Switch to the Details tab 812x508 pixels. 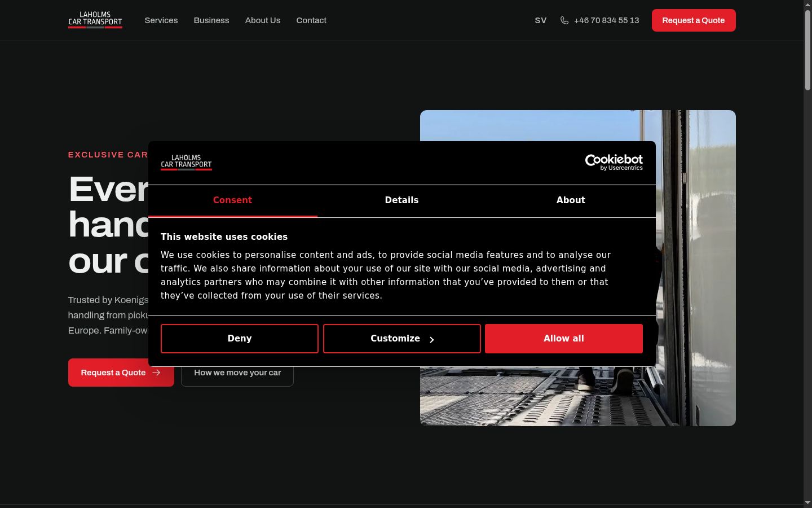(401, 200)
